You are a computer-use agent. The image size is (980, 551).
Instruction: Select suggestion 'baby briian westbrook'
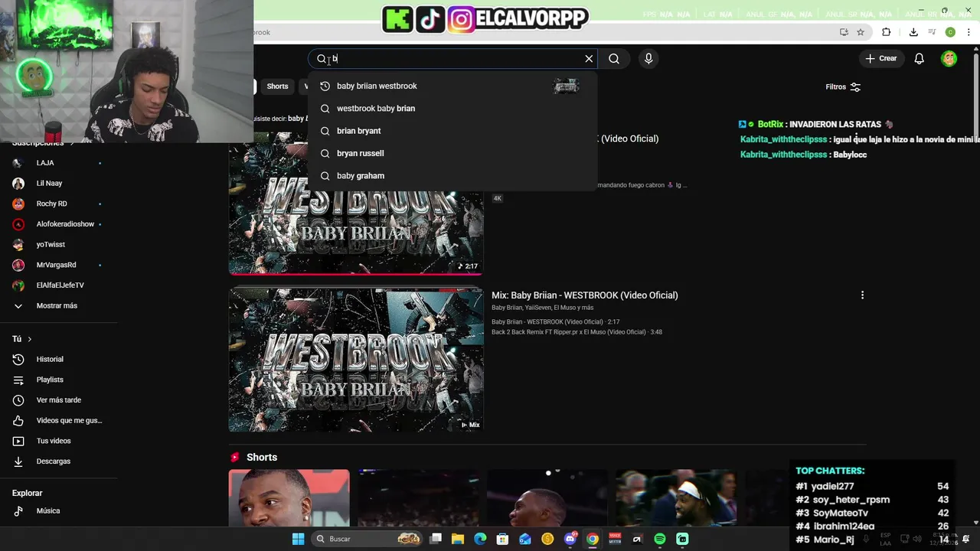[x=452, y=86]
